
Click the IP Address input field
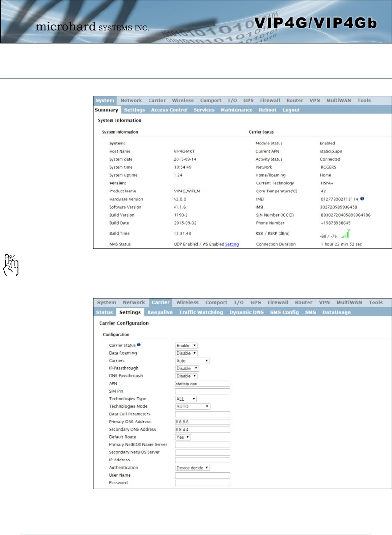[x=203, y=460]
